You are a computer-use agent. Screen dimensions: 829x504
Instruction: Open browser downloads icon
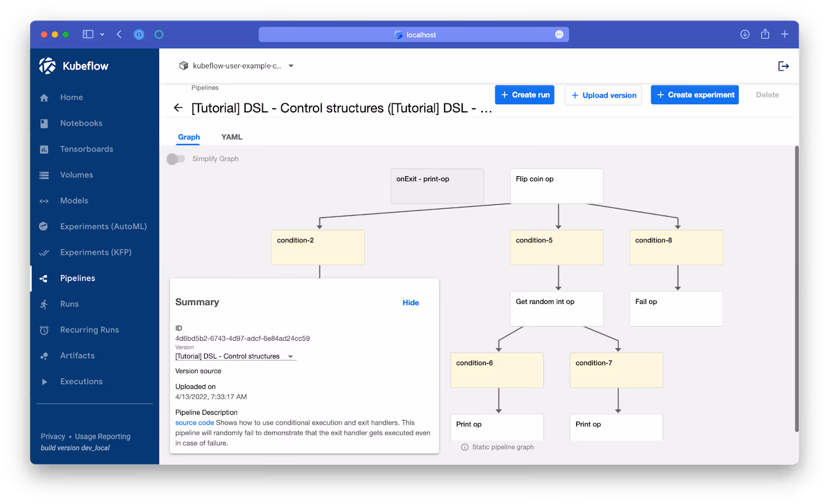coord(745,34)
